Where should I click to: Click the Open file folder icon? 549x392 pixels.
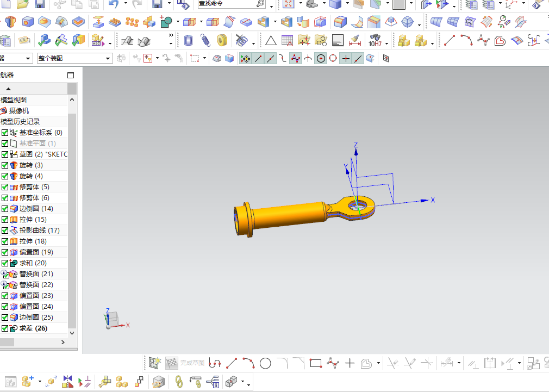click(x=23, y=4)
